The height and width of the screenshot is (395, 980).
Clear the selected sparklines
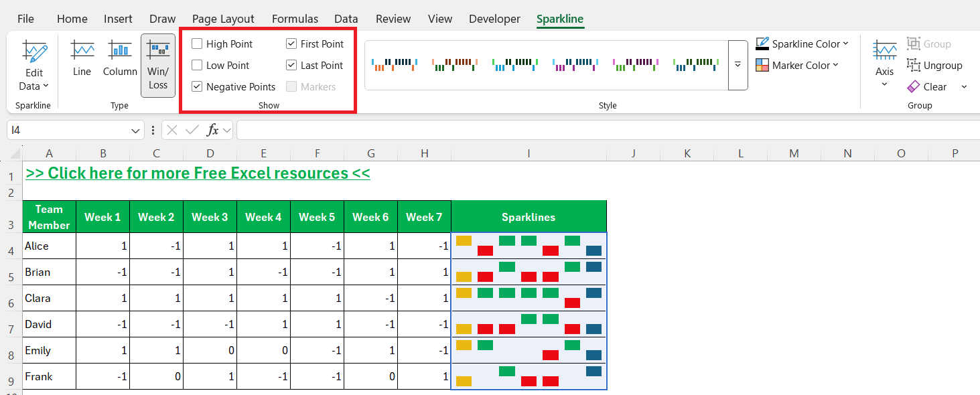(x=927, y=87)
